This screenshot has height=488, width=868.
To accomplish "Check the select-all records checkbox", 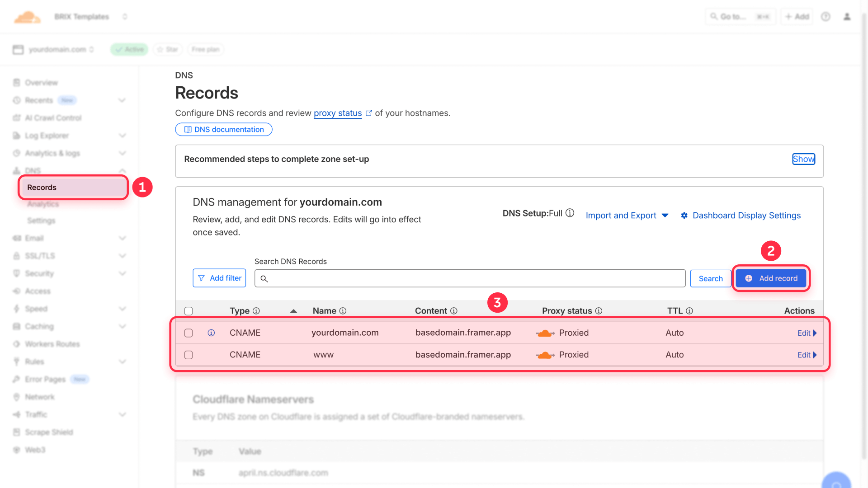I will coord(189,311).
